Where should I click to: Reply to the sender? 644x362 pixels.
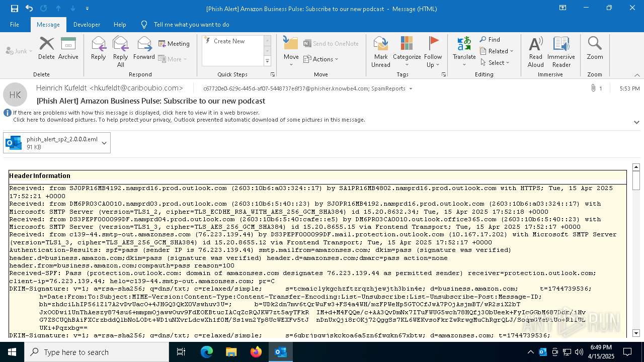99,48
